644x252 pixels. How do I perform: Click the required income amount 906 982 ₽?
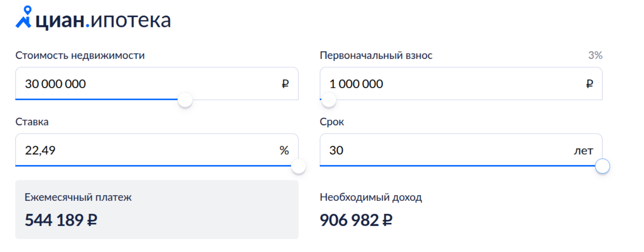[356, 220]
